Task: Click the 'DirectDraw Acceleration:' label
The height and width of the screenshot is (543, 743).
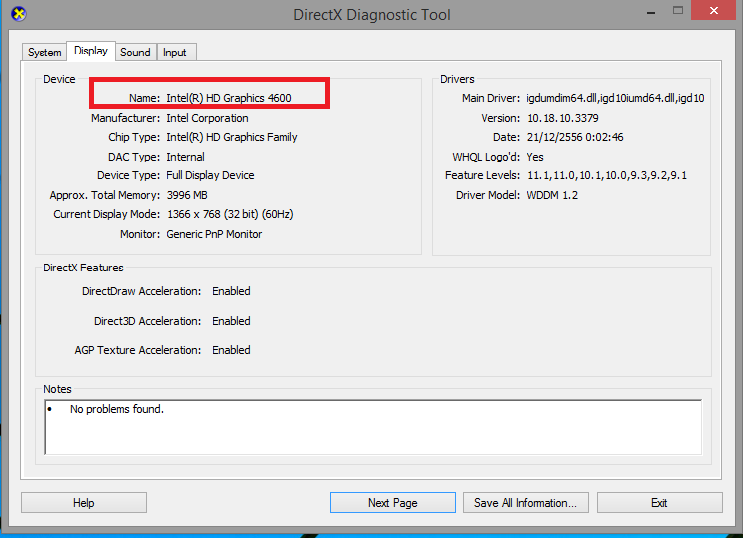Action: coord(142,291)
